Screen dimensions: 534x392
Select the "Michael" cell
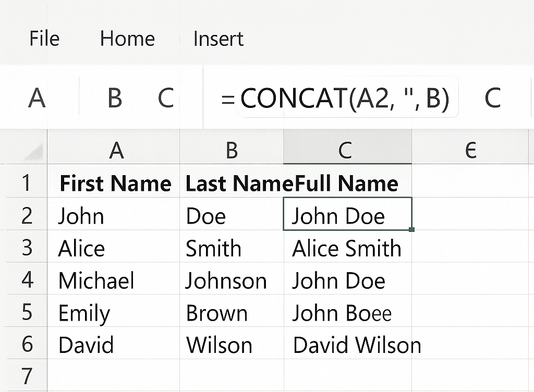coord(96,280)
